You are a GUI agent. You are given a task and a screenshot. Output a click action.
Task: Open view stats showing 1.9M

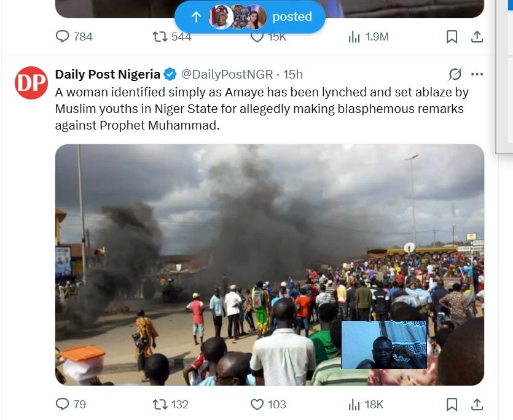click(354, 37)
